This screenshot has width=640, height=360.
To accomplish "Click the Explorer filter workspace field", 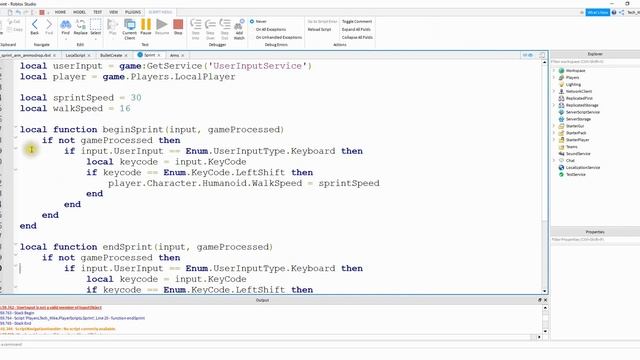I will coord(595,62).
